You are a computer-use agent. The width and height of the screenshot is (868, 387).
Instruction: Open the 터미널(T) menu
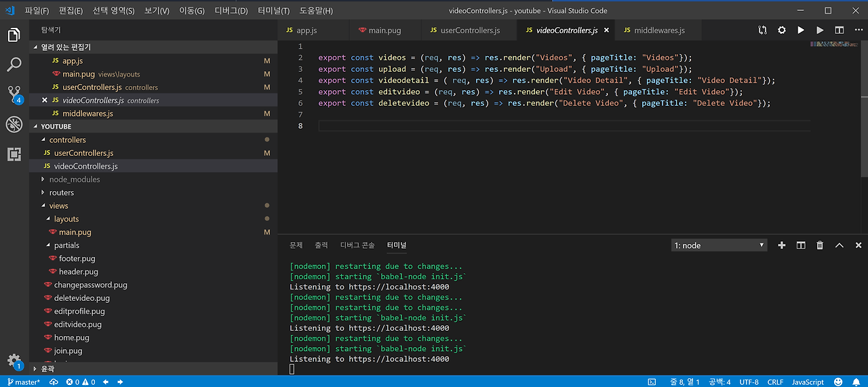pyautogui.click(x=273, y=11)
